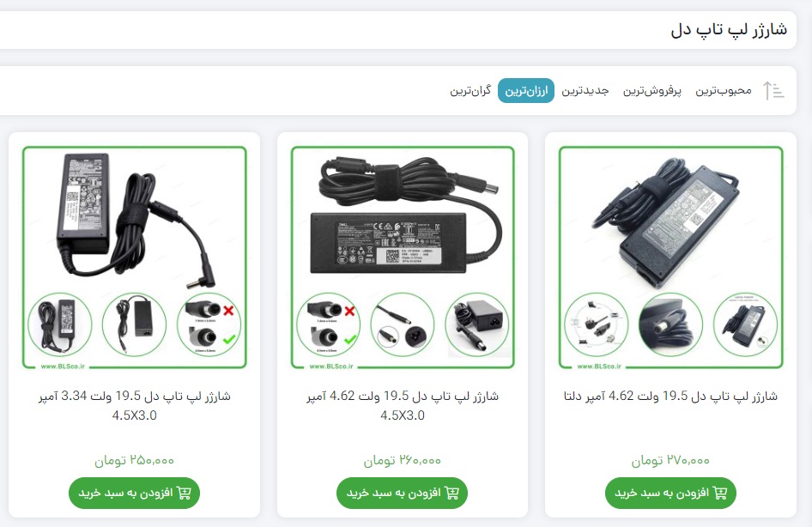Open the 3.34 آمپر 4.5X3.0 charger title
The width and height of the screenshot is (812, 527).
(134, 406)
